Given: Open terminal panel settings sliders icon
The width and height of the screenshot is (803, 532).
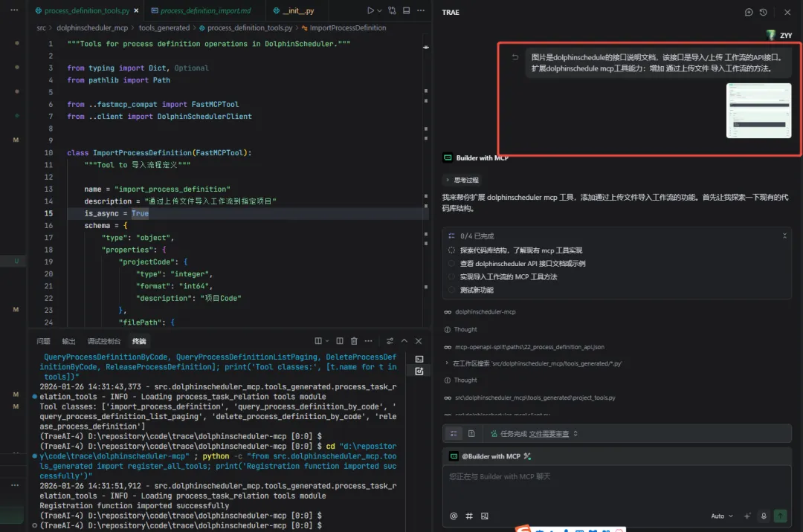Looking at the screenshot, I should pos(390,341).
